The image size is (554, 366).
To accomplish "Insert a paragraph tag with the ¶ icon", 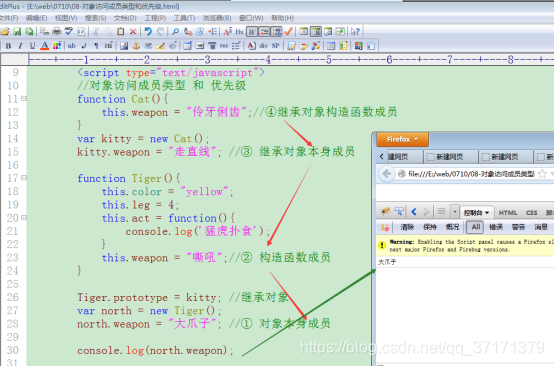I will [x=96, y=46].
